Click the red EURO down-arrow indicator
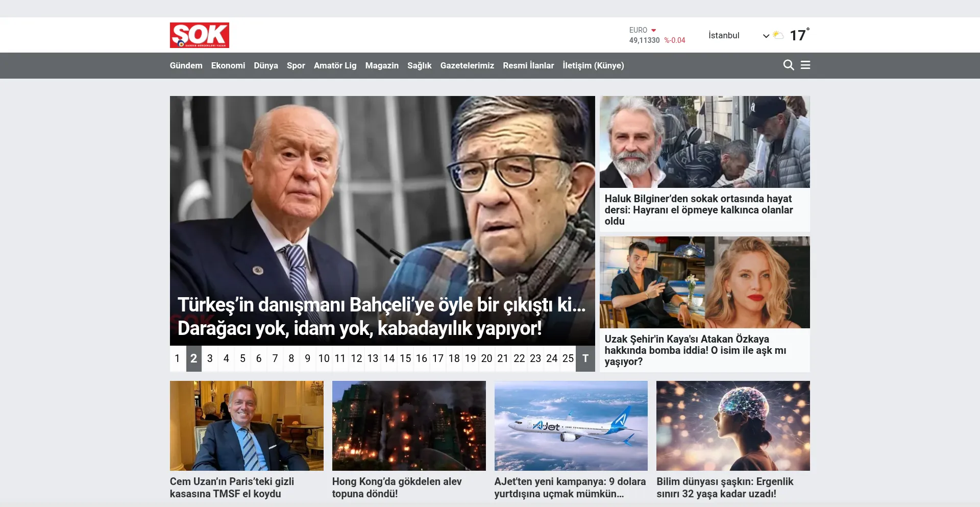The height and width of the screenshot is (507, 980). point(653,30)
